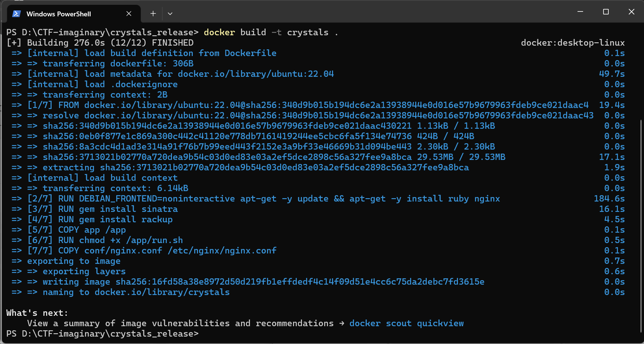Open a new tab with the plus button

tap(153, 14)
